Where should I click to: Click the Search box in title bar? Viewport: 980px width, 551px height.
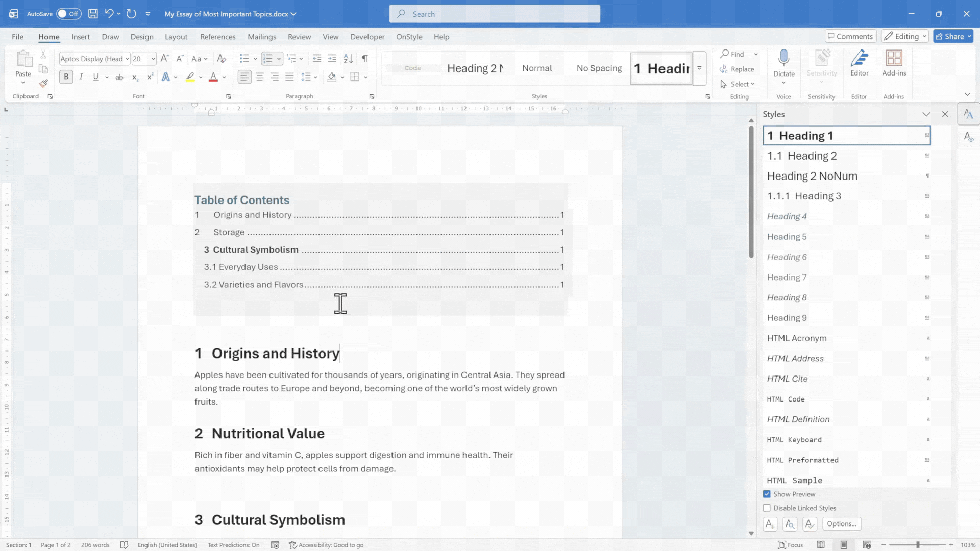coord(494,14)
